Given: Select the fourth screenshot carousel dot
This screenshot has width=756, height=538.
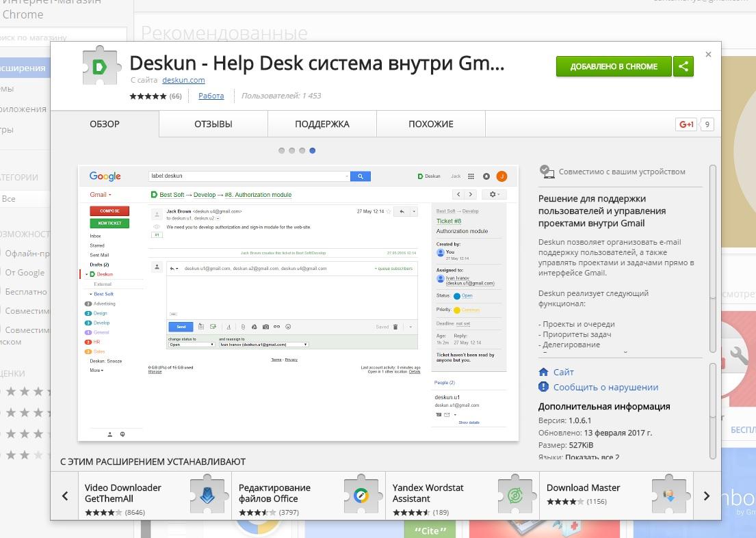Looking at the screenshot, I should pos(313,151).
